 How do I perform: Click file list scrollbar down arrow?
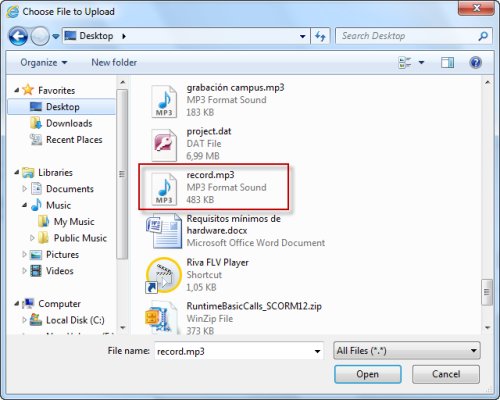(x=487, y=328)
